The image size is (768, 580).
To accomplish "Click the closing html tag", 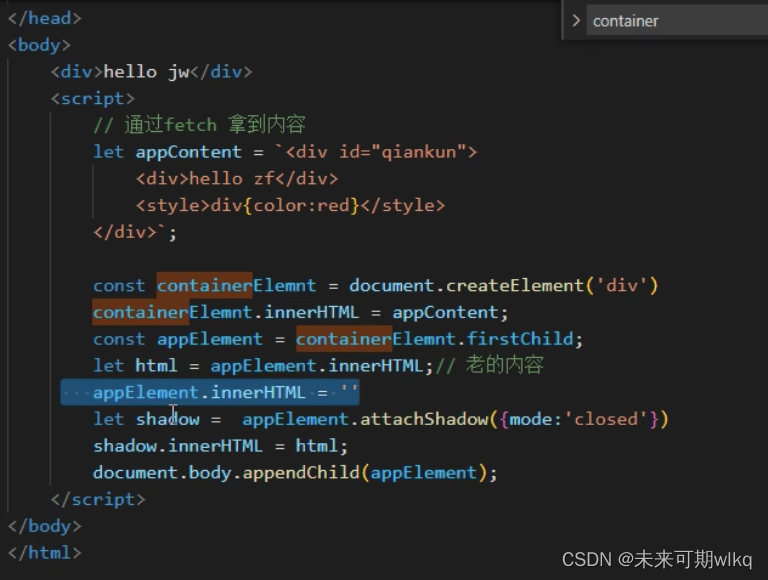I will point(45,553).
